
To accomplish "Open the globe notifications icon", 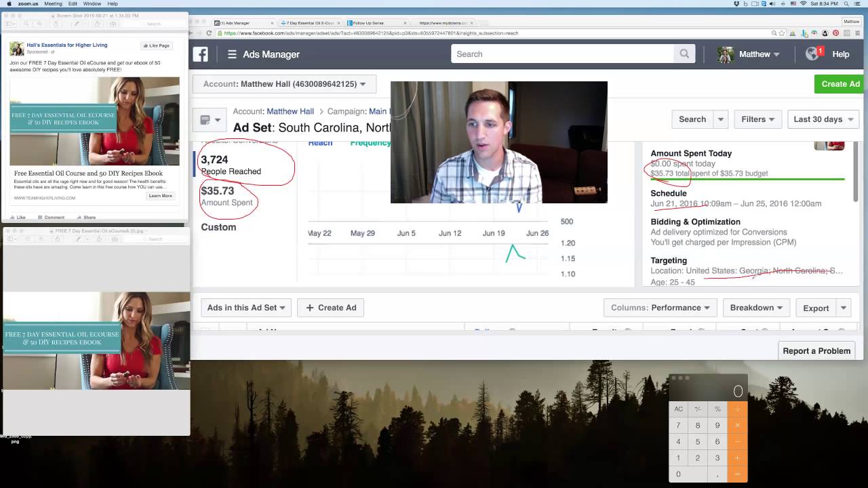I will (813, 54).
